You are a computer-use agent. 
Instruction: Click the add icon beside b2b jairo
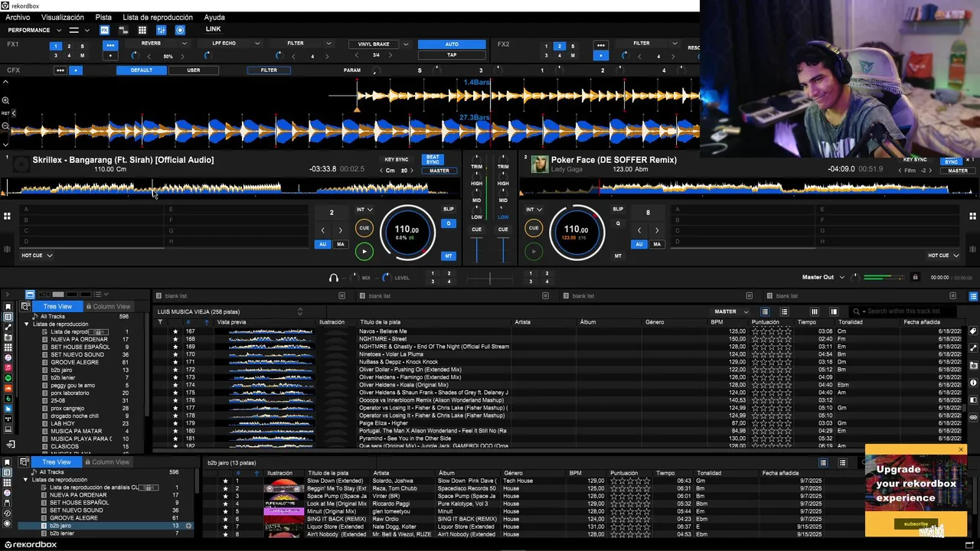[188, 526]
